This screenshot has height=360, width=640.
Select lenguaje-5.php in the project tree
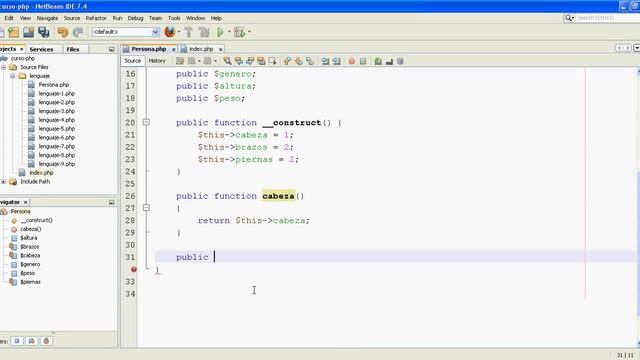click(57, 129)
